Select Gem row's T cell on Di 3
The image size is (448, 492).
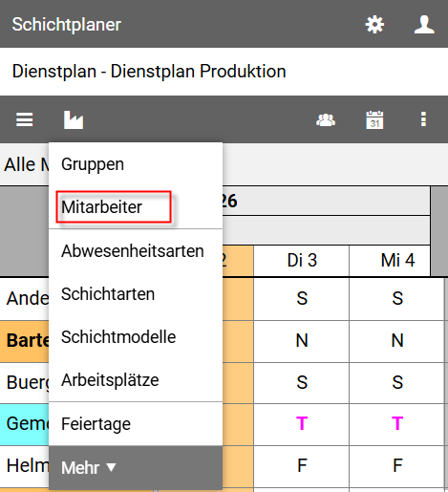pos(302,424)
